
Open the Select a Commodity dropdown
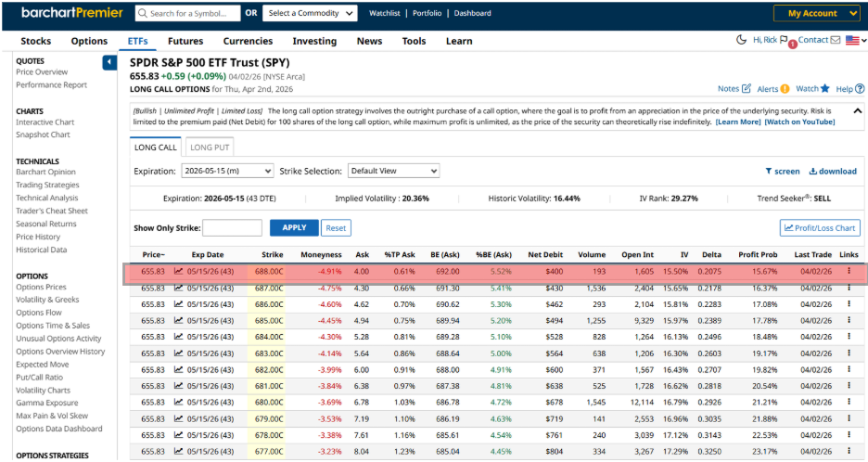point(311,14)
